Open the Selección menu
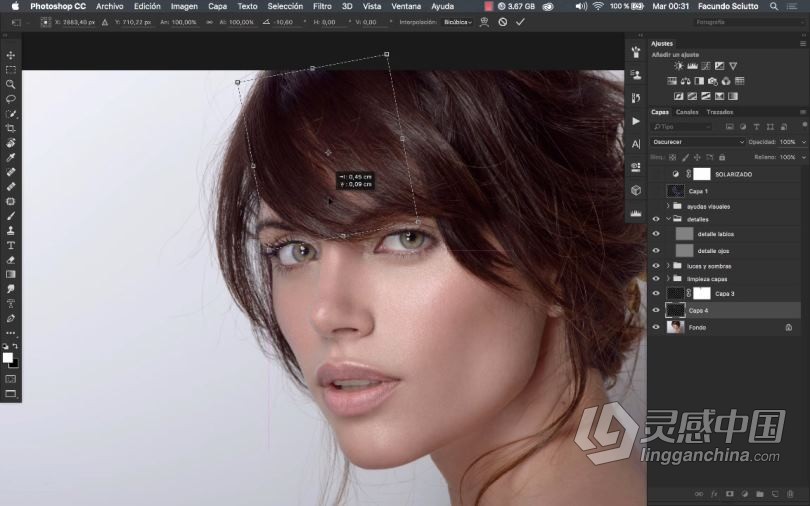 pos(285,6)
